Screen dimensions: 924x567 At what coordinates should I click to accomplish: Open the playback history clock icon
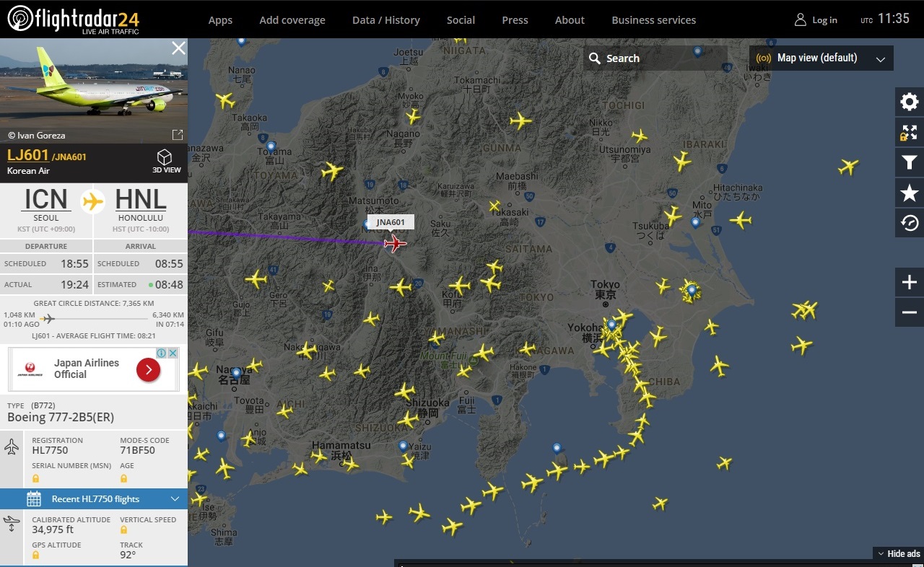click(910, 224)
